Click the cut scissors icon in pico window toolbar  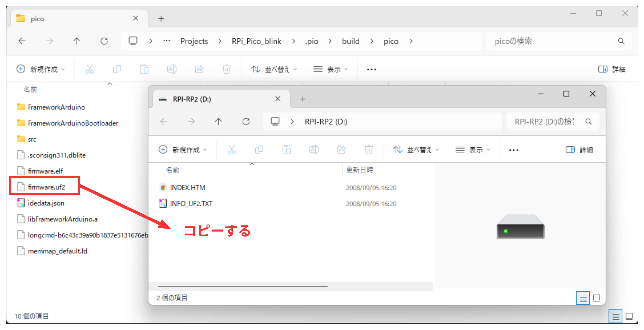pyautogui.click(x=89, y=69)
